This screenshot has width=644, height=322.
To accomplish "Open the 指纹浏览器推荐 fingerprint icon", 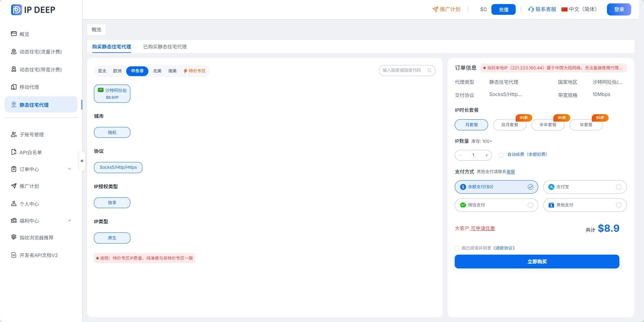I will (14, 237).
